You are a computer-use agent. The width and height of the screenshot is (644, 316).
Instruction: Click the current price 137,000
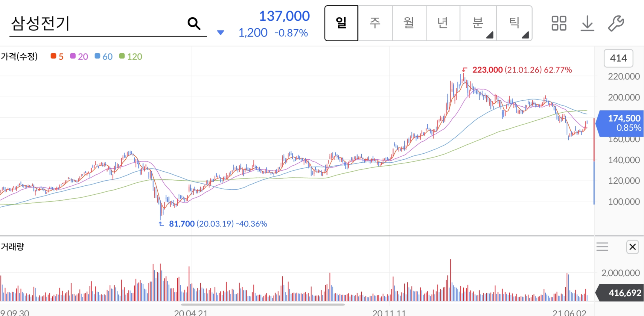(x=284, y=16)
